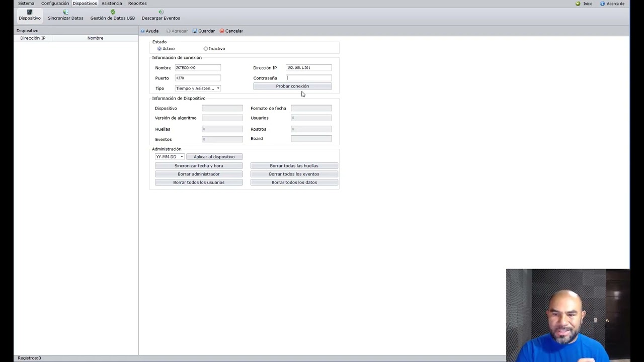This screenshot has height=362, width=644.
Task: Click the Usuarios count field
Action: [311, 118]
